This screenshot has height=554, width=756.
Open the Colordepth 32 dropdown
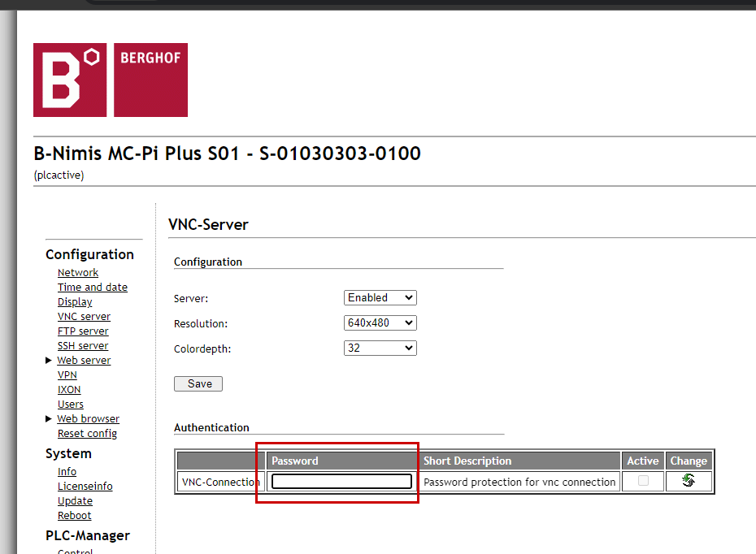click(x=380, y=348)
